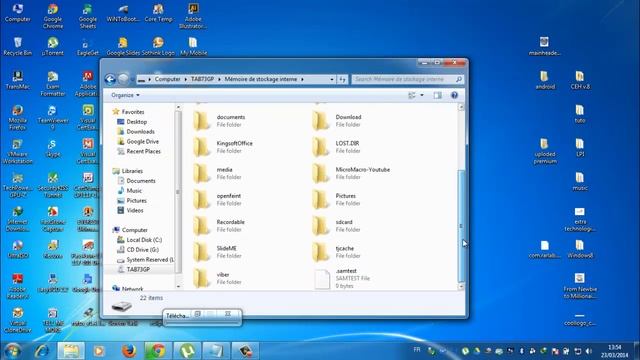
Task: Open Firefox from the taskbar
Action: click(x=129, y=351)
